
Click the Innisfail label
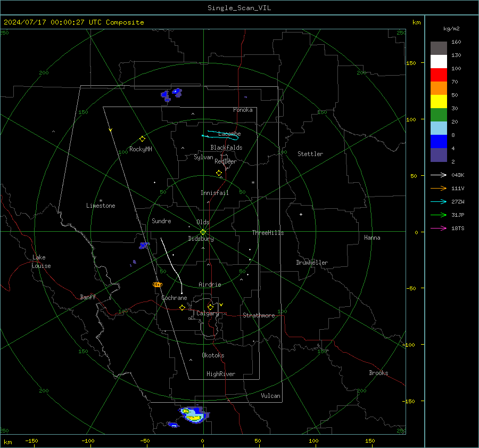tap(214, 193)
